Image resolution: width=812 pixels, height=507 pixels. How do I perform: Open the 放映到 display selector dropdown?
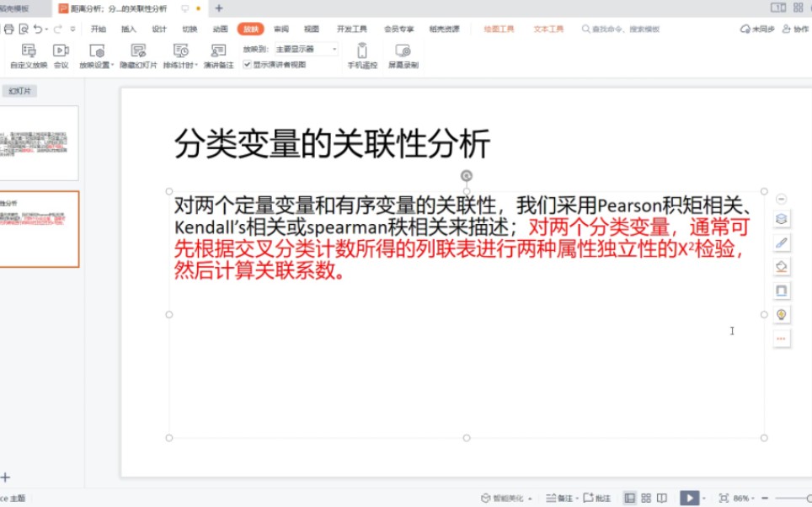pos(334,49)
